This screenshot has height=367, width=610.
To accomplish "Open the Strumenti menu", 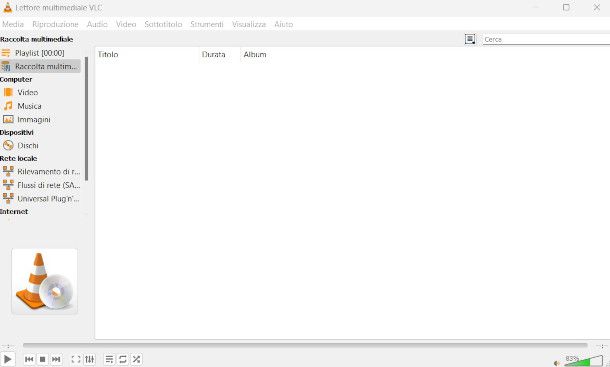I will 207,24.
